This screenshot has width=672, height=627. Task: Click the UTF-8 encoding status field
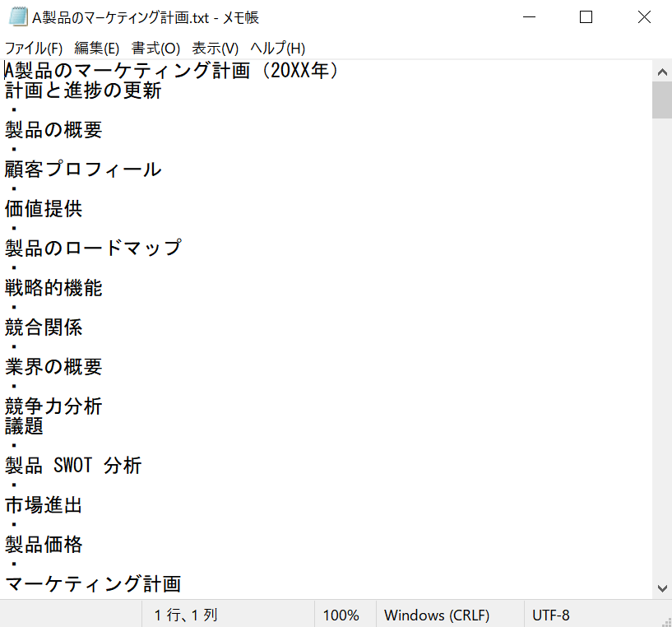pyautogui.click(x=551, y=615)
